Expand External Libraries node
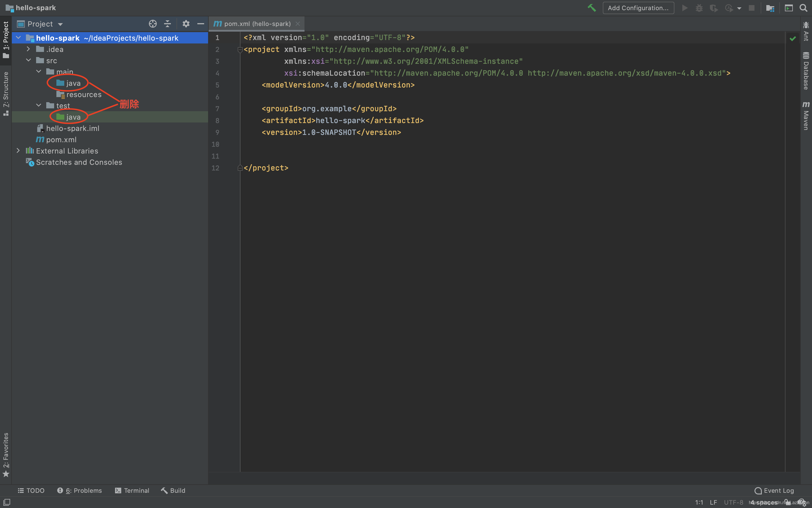 pyautogui.click(x=18, y=150)
